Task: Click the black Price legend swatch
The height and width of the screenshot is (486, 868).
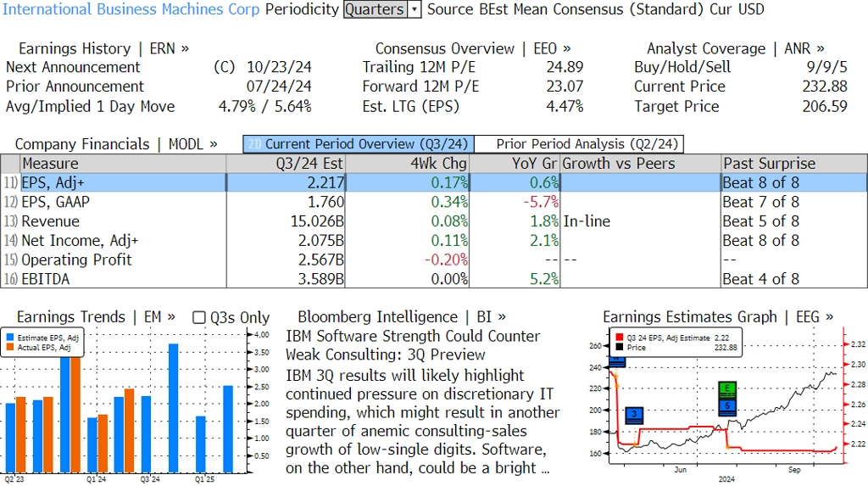Action: (x=620, y=347)
